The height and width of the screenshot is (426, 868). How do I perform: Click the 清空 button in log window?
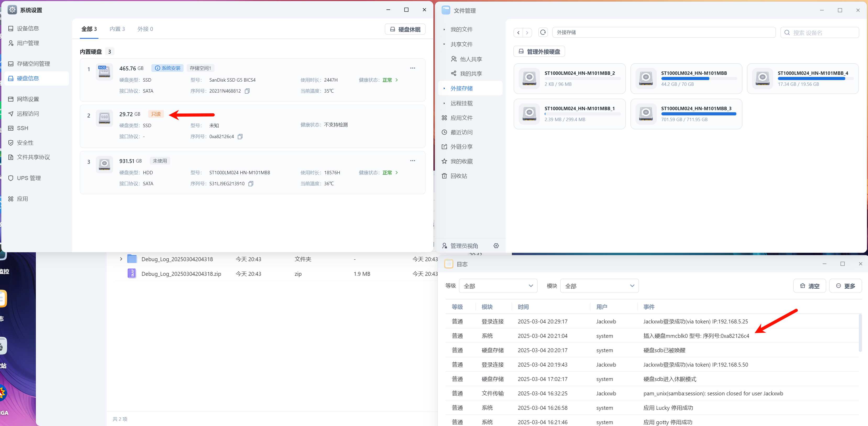point(809,286)
